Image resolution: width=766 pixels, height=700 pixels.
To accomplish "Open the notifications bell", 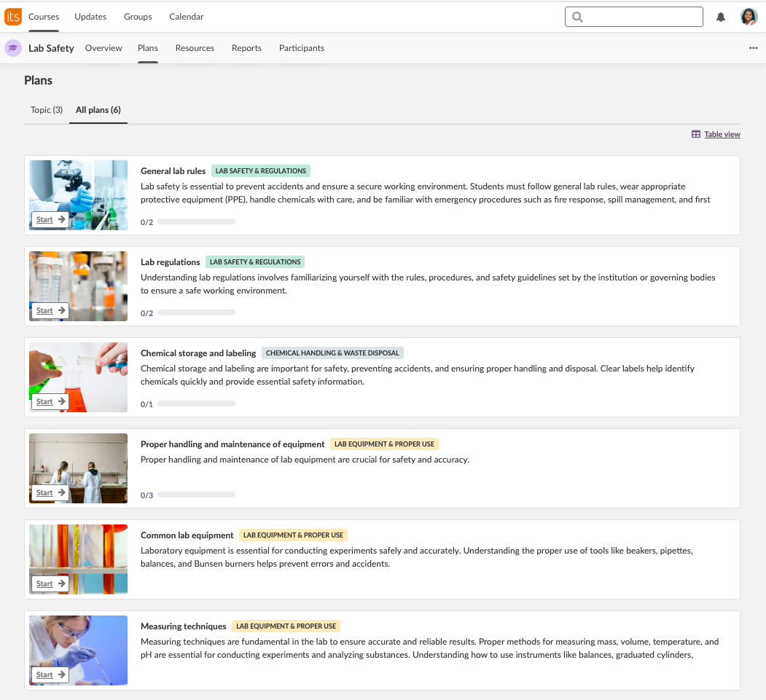I will 721,17.
